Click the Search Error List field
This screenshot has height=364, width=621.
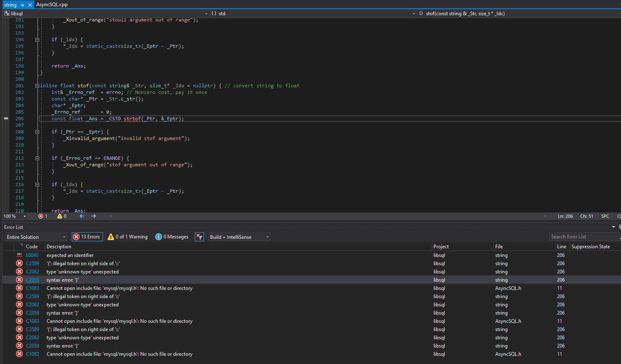click(x=584, y=237)
